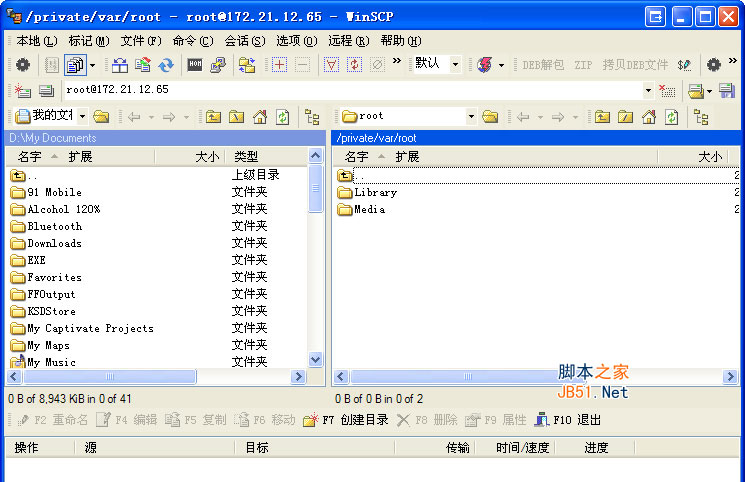Click the file mask filter icon

click(331, 64)
